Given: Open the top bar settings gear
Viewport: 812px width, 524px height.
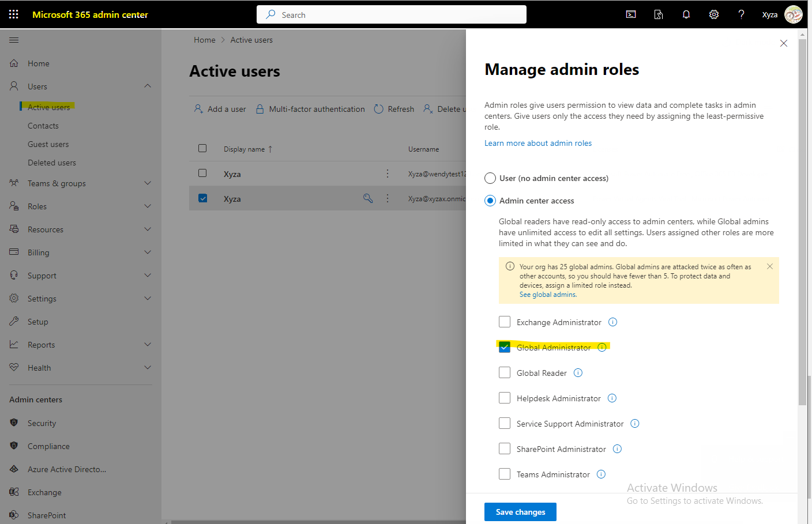Looking at the screenshot, I should pyautogui.click(x=713, y=14).
